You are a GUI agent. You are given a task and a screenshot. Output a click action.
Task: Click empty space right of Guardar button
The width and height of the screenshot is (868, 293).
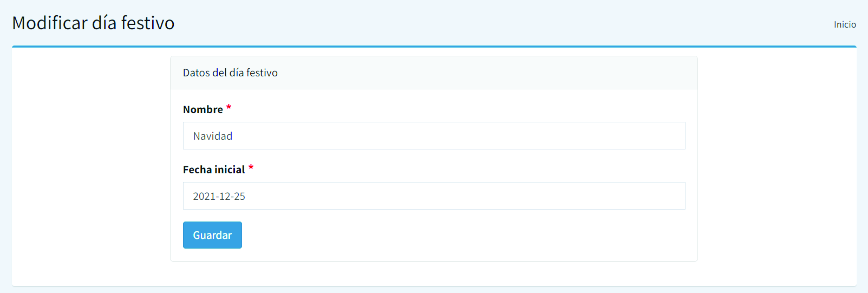(438, 235)
